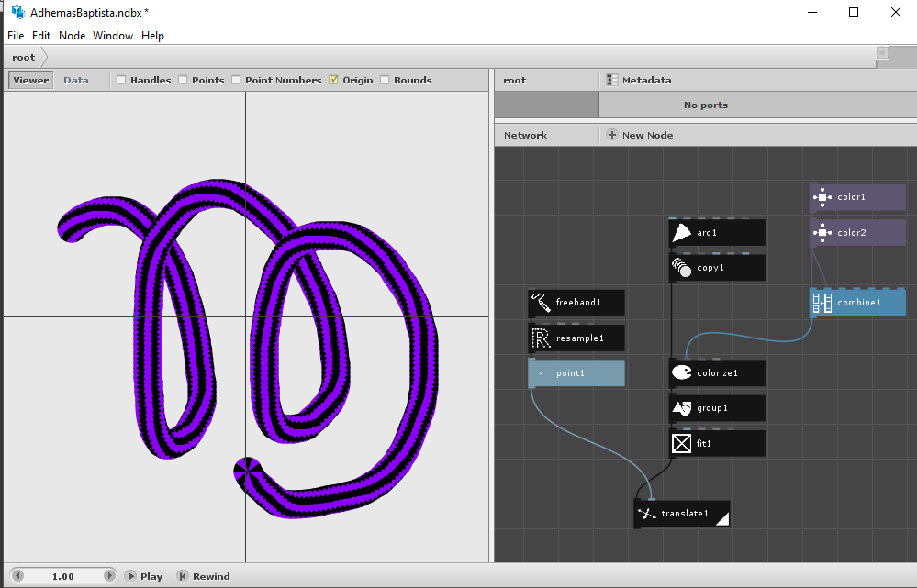Click the color1 node label
Image resolution: width=917 pixels, height=588 pixels.
(x=852, y=197)
